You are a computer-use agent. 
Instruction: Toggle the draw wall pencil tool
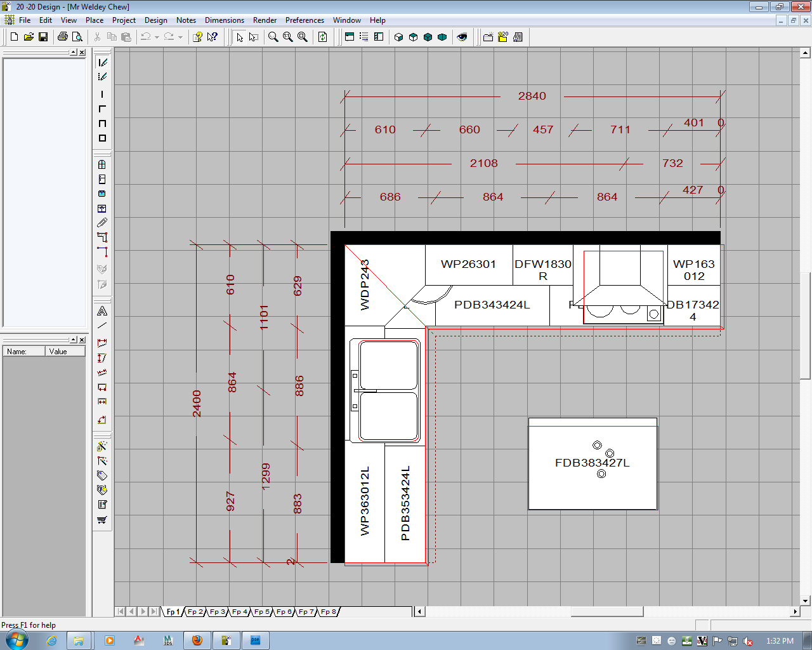tap(102, 62)
